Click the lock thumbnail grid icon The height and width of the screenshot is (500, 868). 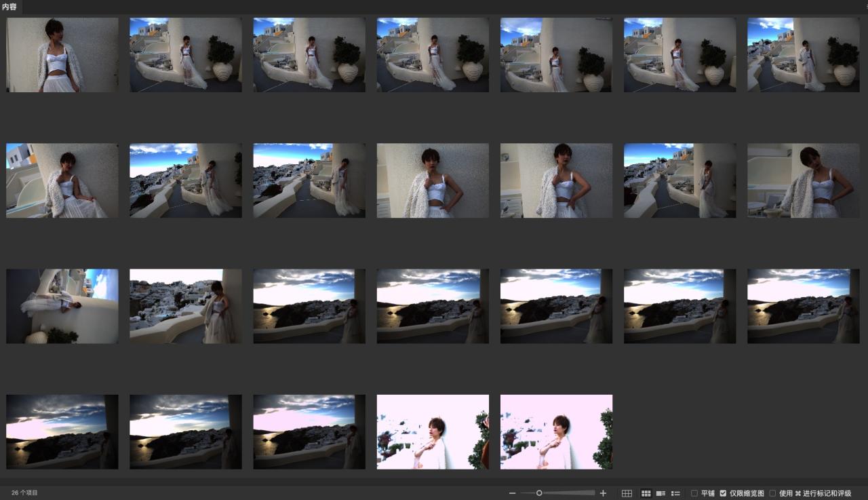pyautogui.click(x=627, y=493)
